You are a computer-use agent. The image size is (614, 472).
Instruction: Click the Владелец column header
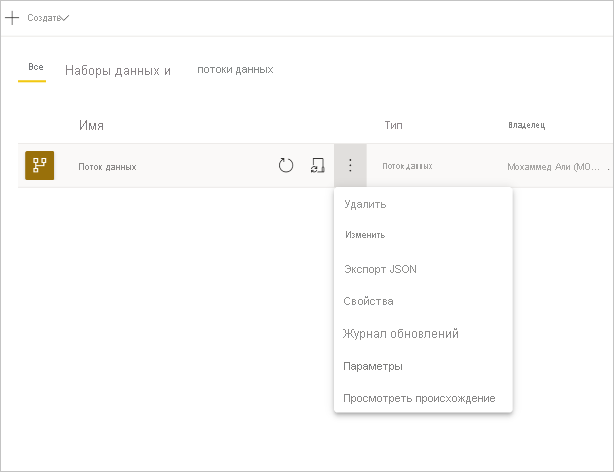click(527, 125)
